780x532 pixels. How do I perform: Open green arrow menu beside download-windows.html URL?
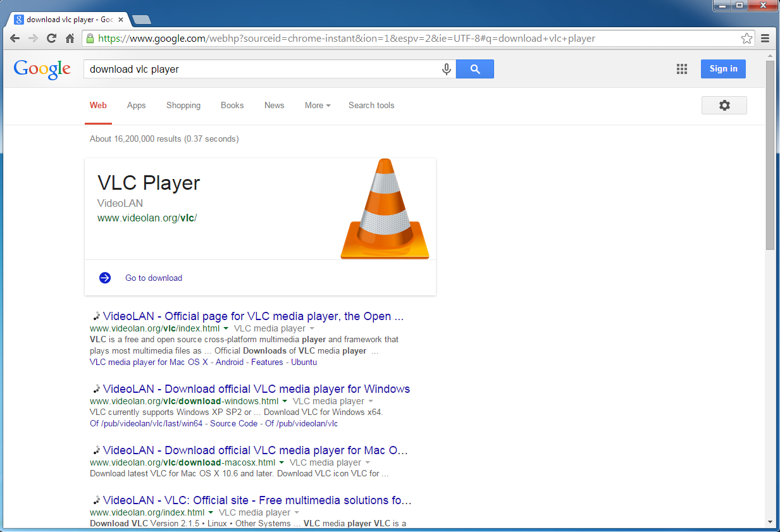tap(285, 402)
